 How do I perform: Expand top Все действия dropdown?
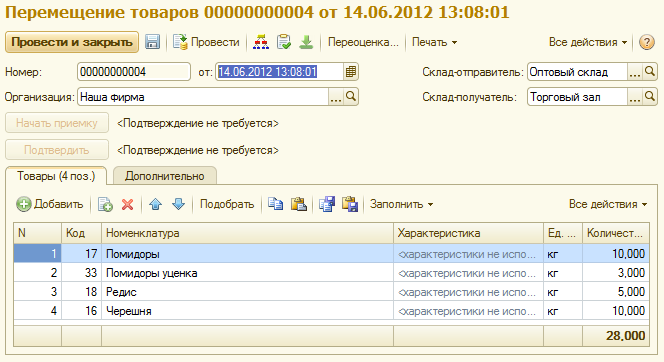588,42
